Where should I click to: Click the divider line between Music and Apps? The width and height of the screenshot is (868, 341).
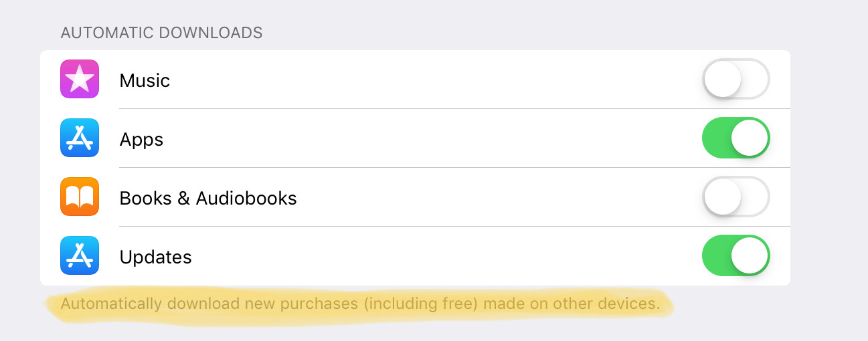tap(454, 108)
